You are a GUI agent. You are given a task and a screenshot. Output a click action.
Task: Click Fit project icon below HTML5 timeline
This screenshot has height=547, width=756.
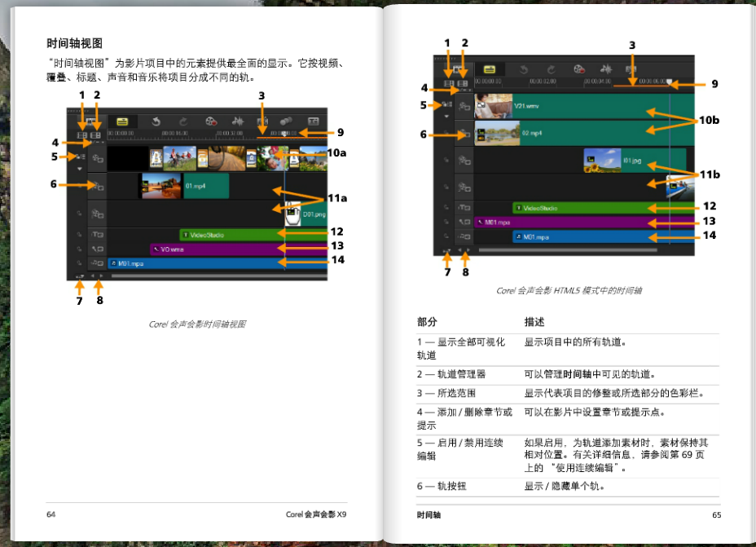point(446,250)
